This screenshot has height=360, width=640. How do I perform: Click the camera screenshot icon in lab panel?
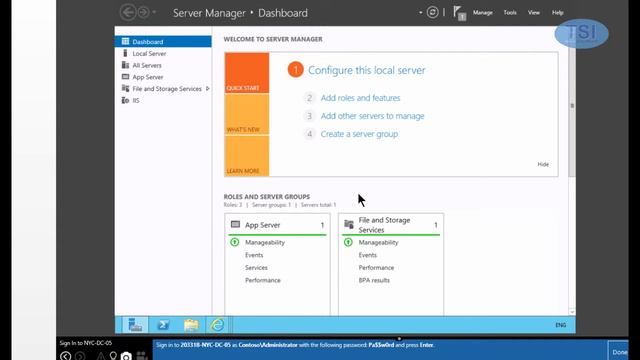[x=126, y=356]
